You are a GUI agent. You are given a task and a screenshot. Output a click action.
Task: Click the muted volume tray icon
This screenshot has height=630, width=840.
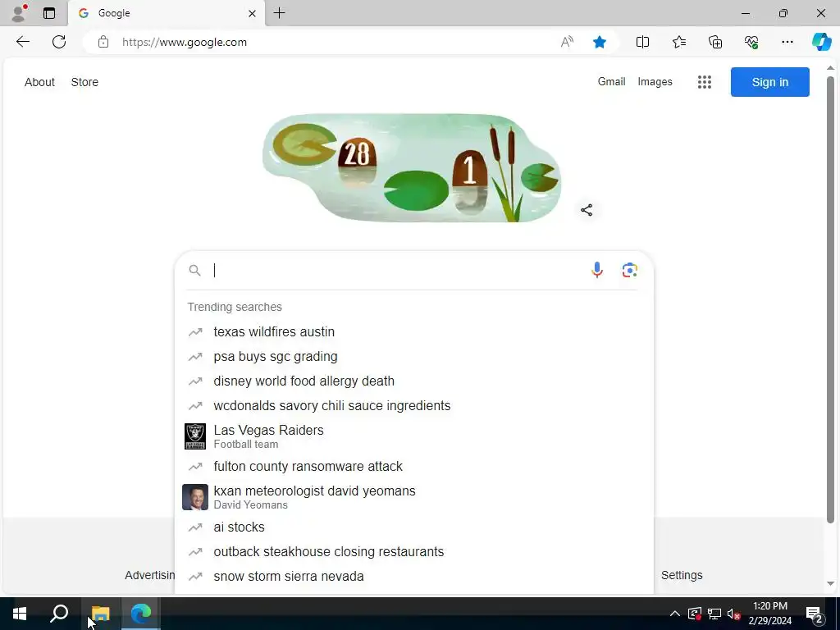[x=733, y=614]
